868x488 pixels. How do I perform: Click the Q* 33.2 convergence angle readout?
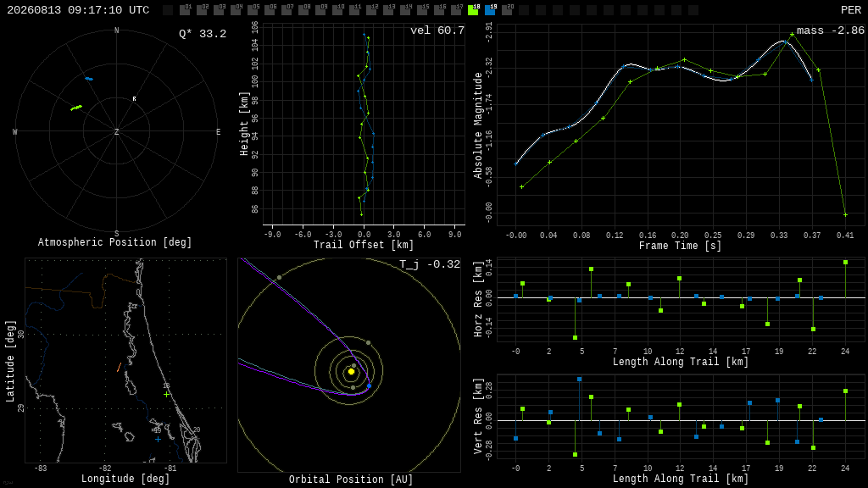[x=203, y=34]
